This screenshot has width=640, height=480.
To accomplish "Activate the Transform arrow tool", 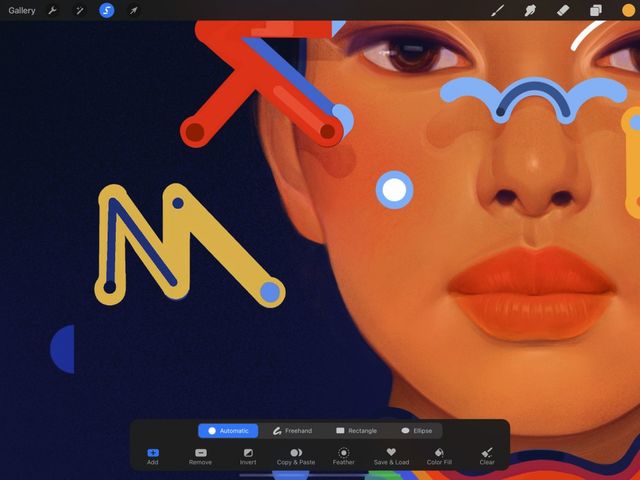I will coord(133,11).
